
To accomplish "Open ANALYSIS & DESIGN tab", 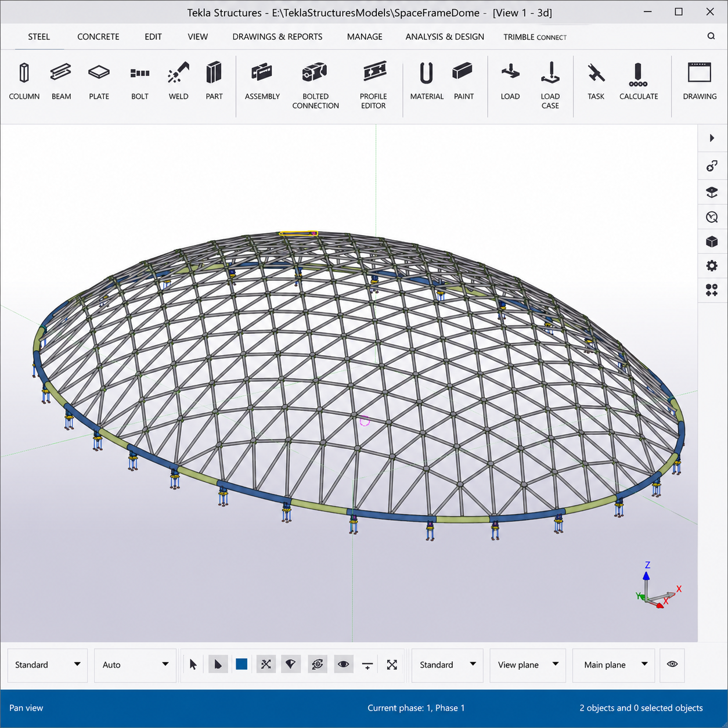I will click(x=445, y=37).
